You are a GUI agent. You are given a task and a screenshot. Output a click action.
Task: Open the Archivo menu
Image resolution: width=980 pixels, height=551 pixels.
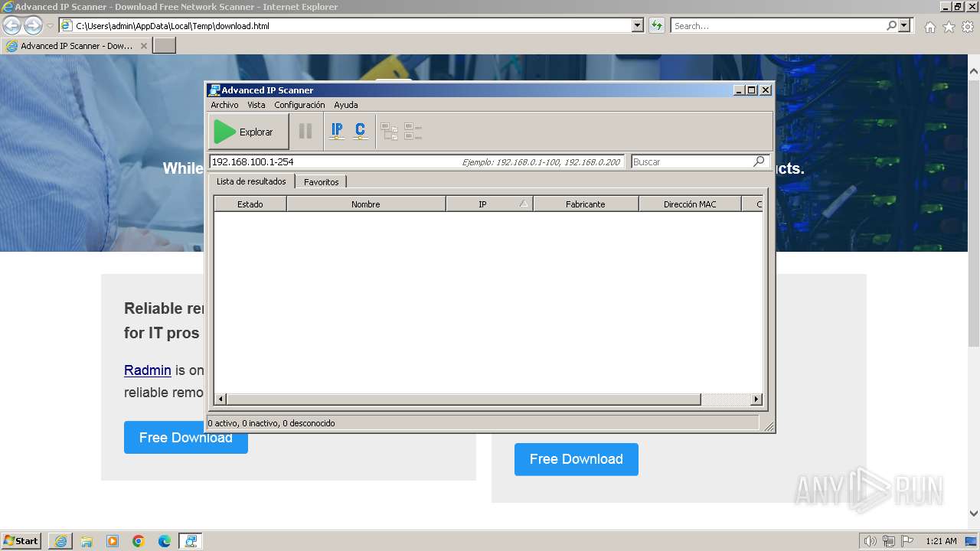(x=224, y=105)
